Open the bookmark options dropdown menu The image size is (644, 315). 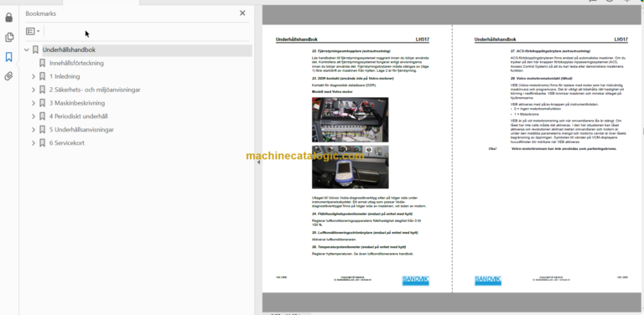(x=33, y=31)
